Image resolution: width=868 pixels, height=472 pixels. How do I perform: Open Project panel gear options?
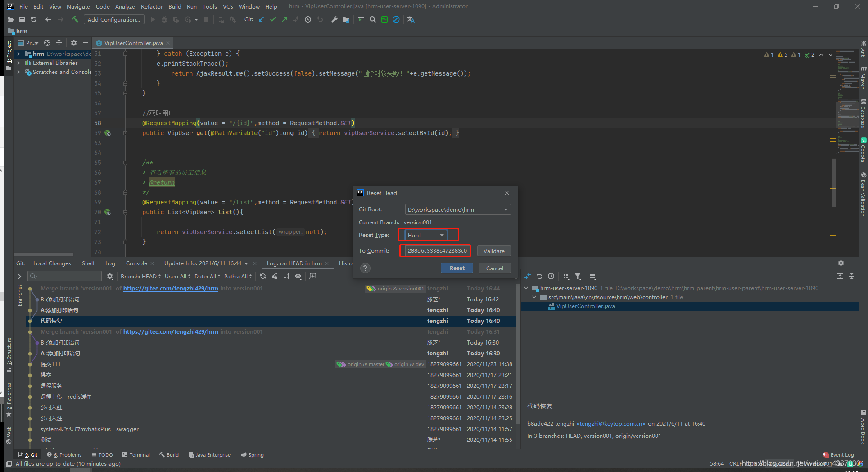[74, 43]
